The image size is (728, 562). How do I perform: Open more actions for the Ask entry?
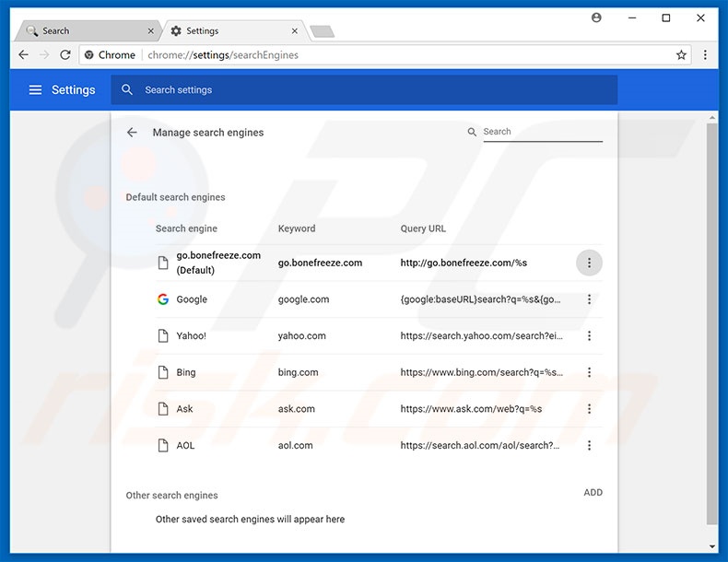click(589, 409)
